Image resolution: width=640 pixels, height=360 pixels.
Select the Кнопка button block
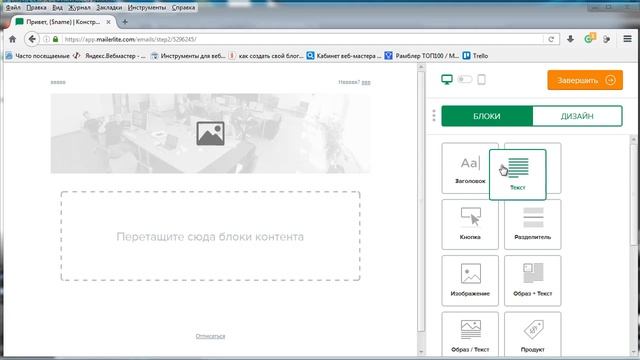(x=470, y=224)
